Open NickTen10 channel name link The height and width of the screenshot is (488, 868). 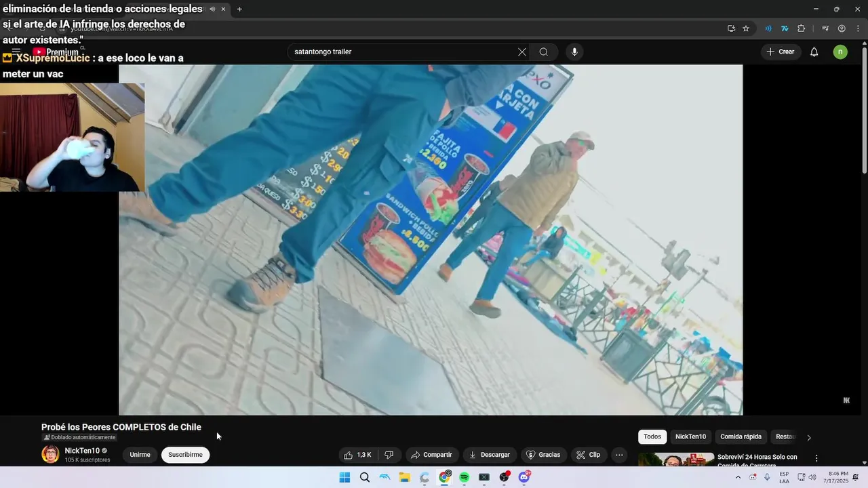(82, 451)
